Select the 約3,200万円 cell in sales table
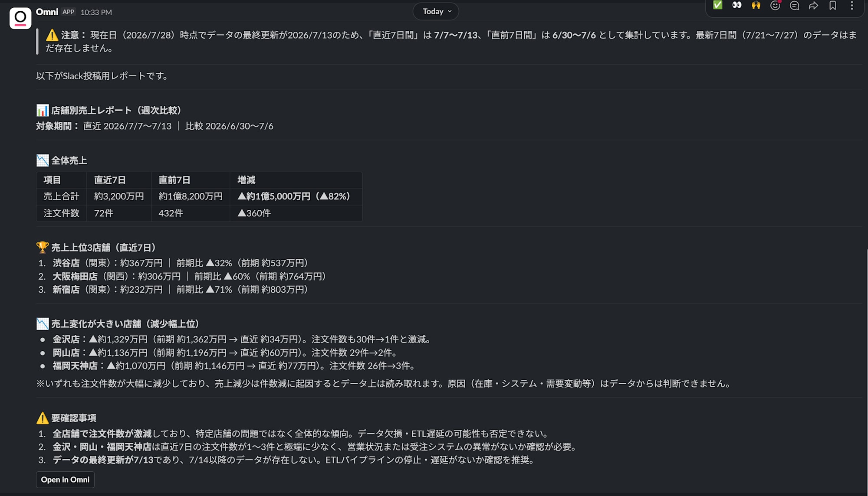 (119, 196)
